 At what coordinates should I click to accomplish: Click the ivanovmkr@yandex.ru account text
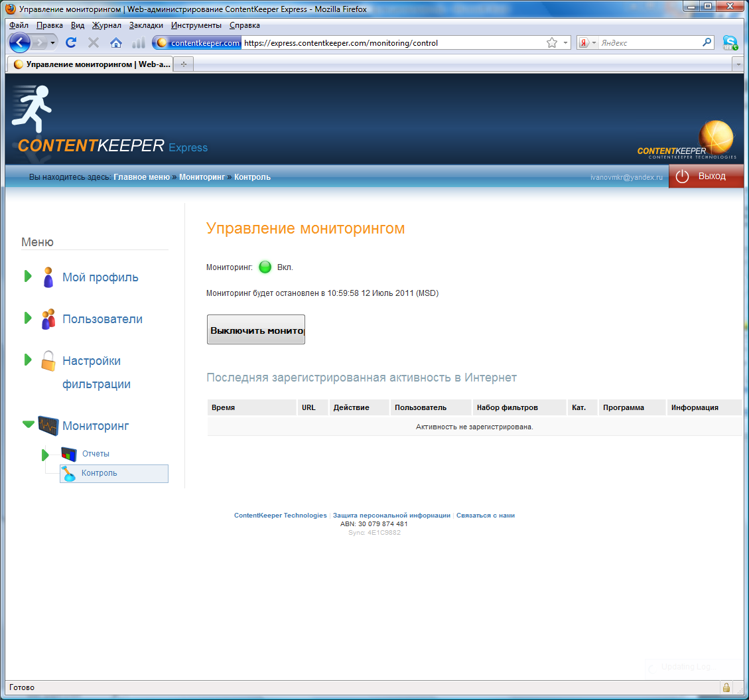[x=626, y=177]
